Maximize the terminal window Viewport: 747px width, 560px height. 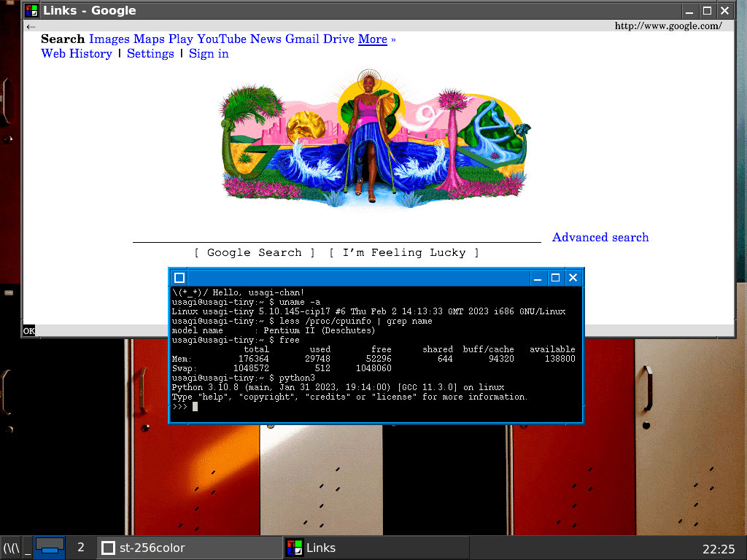click(555, 278)
